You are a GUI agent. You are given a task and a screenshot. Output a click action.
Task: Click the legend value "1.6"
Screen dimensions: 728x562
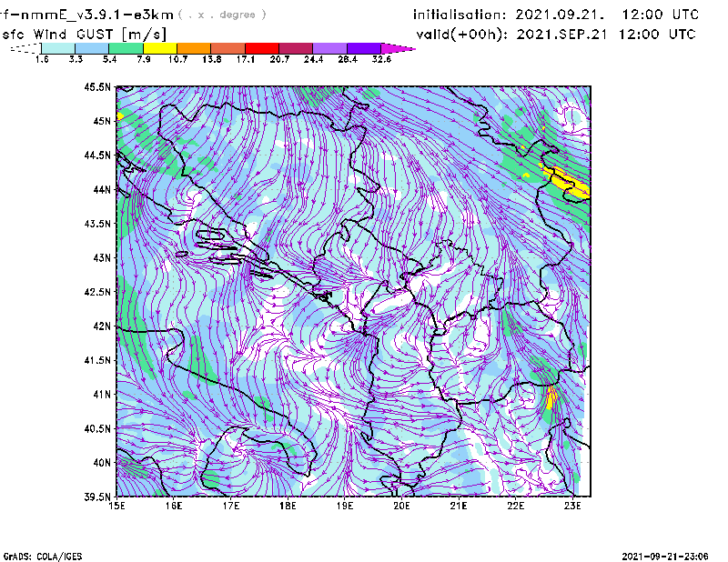tap(42, 59)
